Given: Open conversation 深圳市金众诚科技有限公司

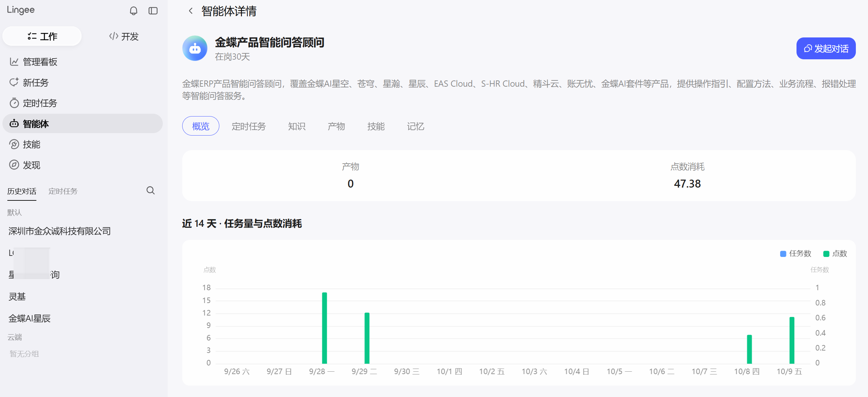Looking at the screenshot, I should pyautogui.click(x=60, y=231).
